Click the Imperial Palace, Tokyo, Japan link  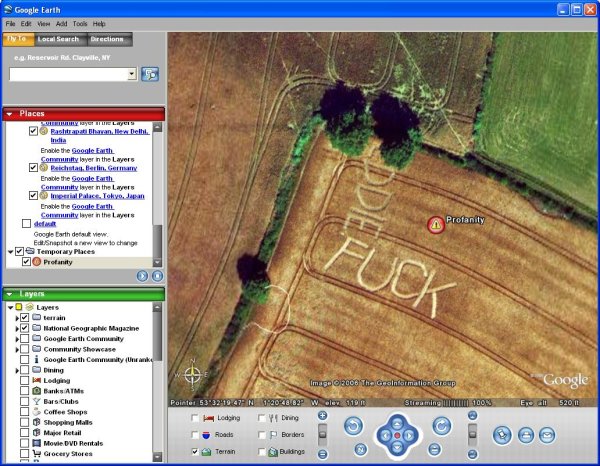[98, 195]
